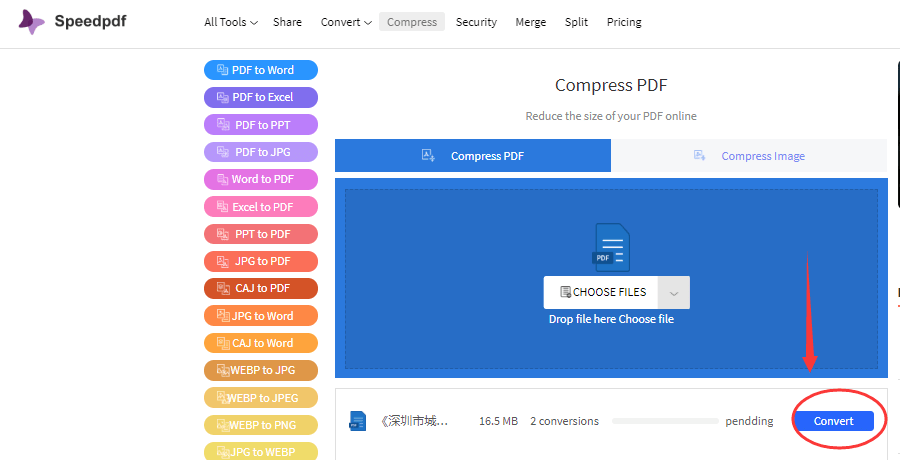Expand the Convert menu in navigation

[x=346, y=22]
